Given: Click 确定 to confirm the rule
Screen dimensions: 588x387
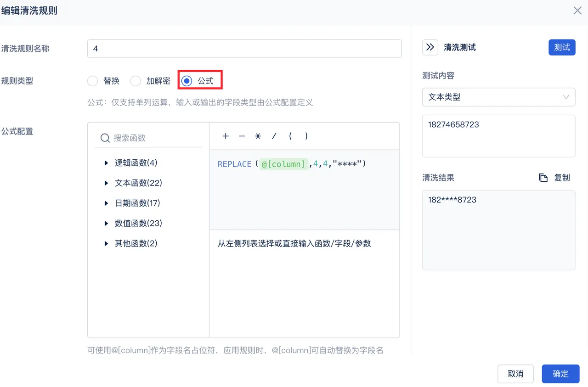Looking at the screenshot, I should point(560,374).
